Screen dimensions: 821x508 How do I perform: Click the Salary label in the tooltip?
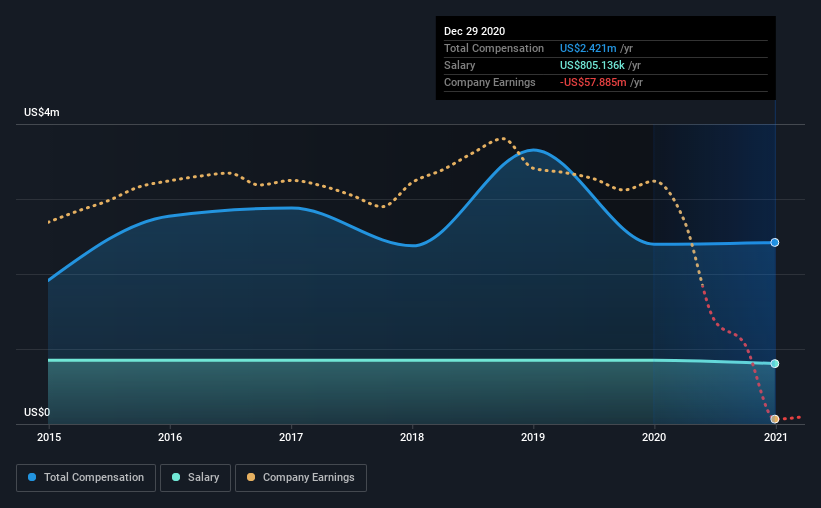(460, 65)
